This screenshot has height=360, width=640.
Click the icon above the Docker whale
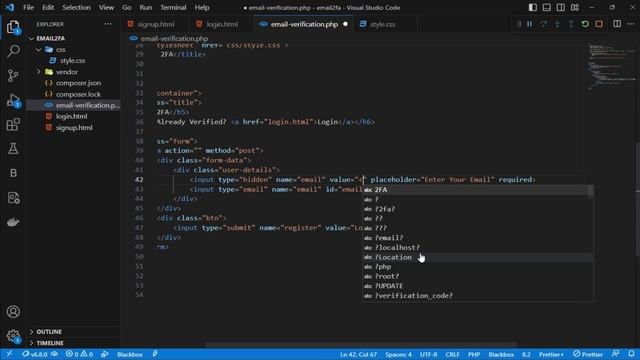click(x=13, y=198)
